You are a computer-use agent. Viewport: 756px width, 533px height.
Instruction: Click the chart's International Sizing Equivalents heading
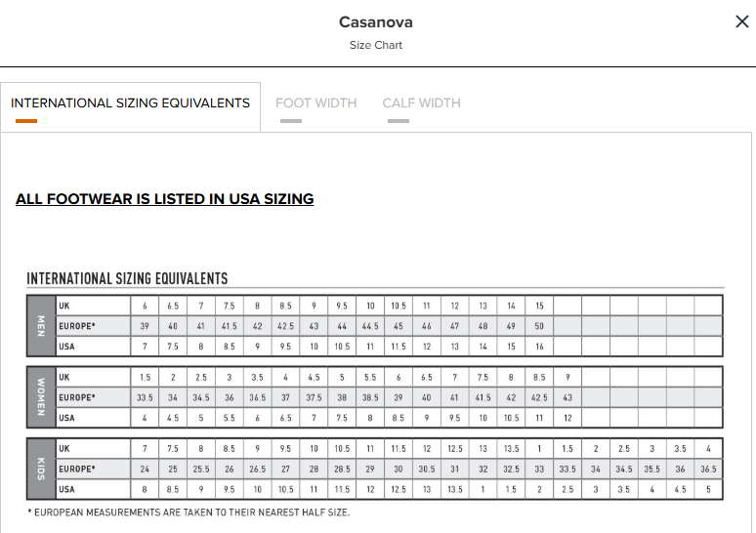127,278
